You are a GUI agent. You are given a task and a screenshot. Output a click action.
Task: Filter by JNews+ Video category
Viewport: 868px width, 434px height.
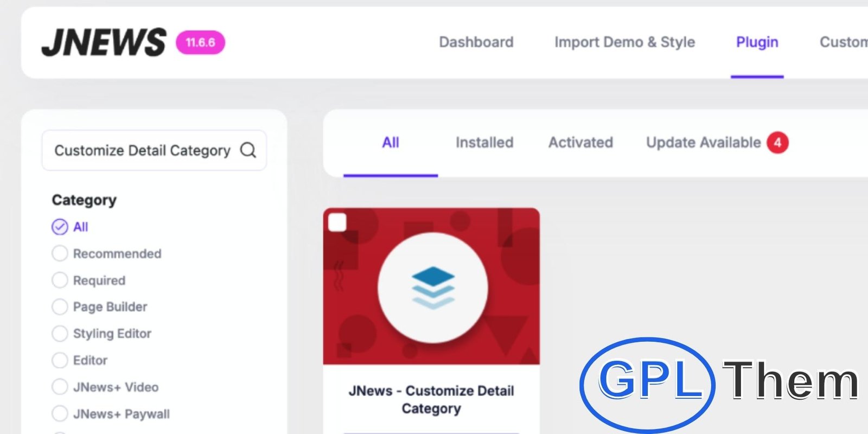click(60, 387)
